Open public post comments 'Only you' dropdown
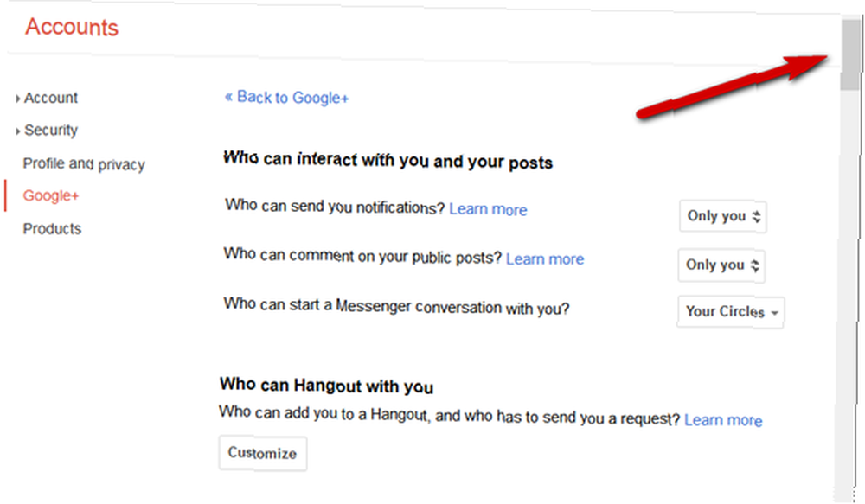 coord(721,265)
